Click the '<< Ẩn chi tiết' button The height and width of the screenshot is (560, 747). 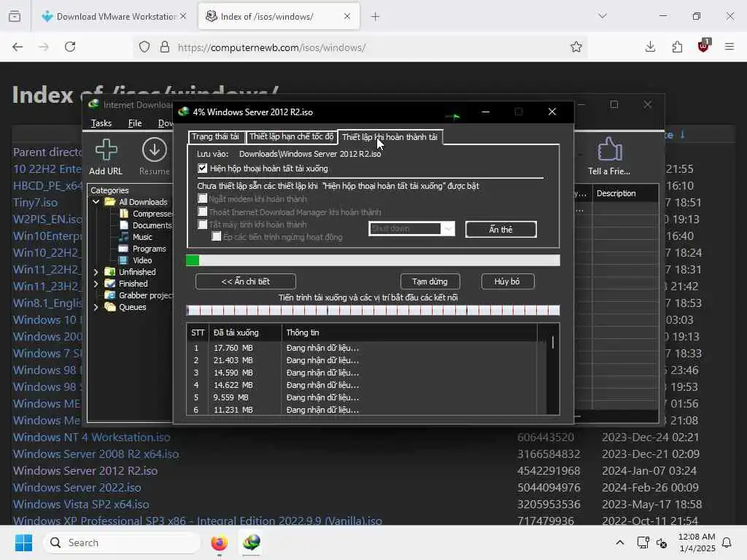(x=245, y=281)
